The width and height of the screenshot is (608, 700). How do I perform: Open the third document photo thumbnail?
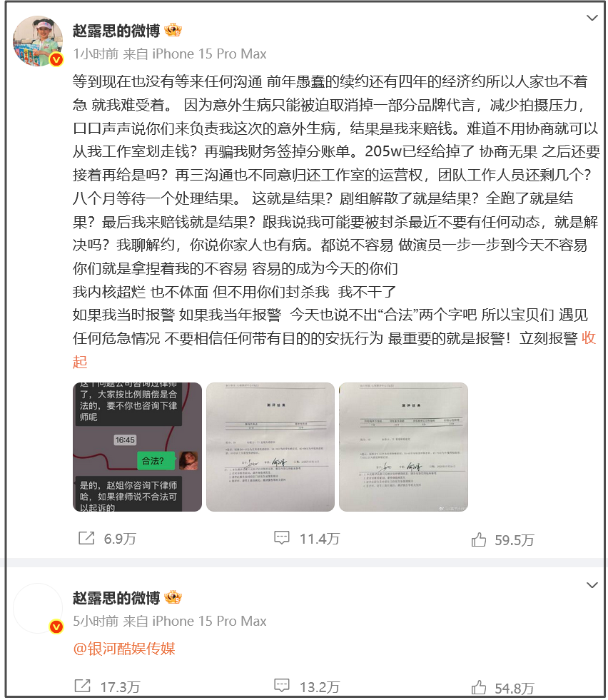403,447
